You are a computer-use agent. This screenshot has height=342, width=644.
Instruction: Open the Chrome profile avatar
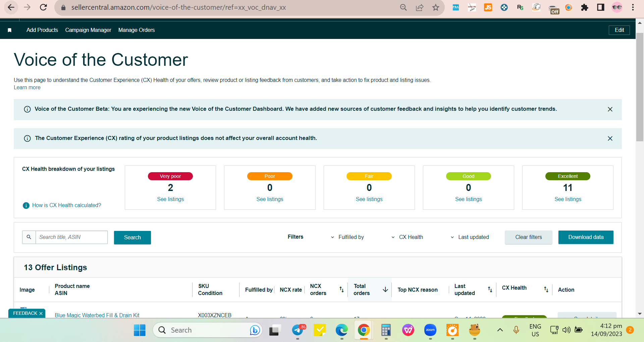click(x=617, y=7)
